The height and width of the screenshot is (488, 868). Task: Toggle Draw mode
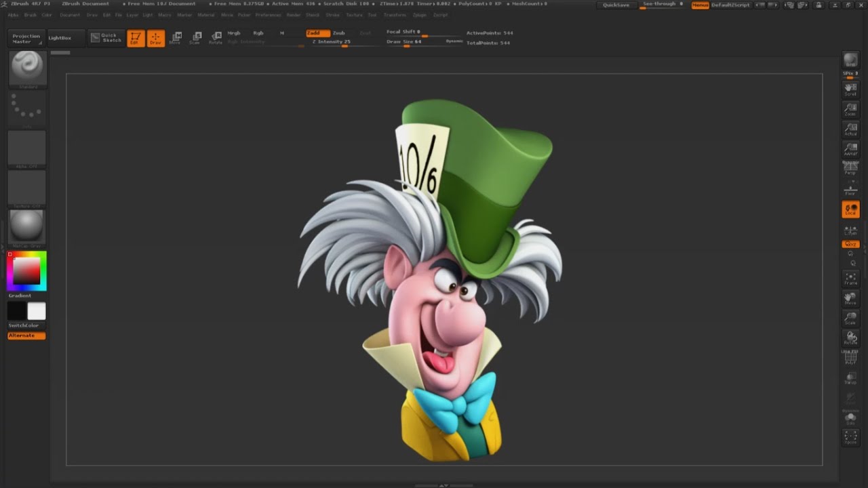[156, 38]
